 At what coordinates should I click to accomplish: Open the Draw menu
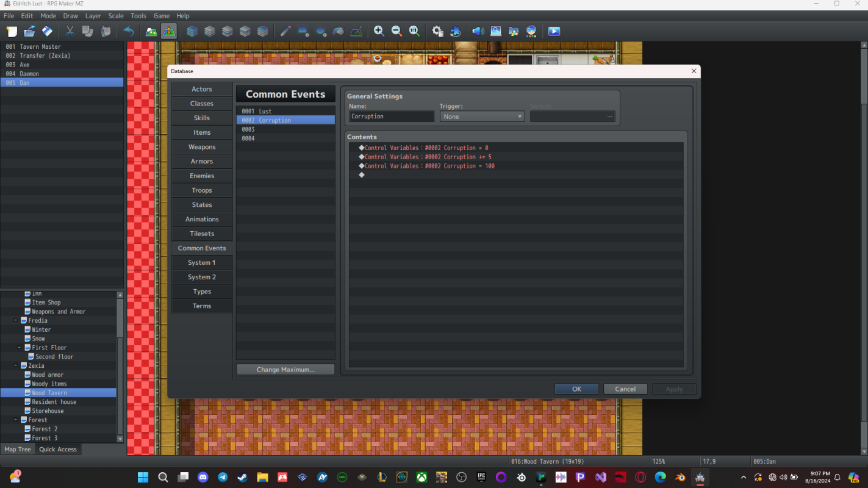coord(71,16)
